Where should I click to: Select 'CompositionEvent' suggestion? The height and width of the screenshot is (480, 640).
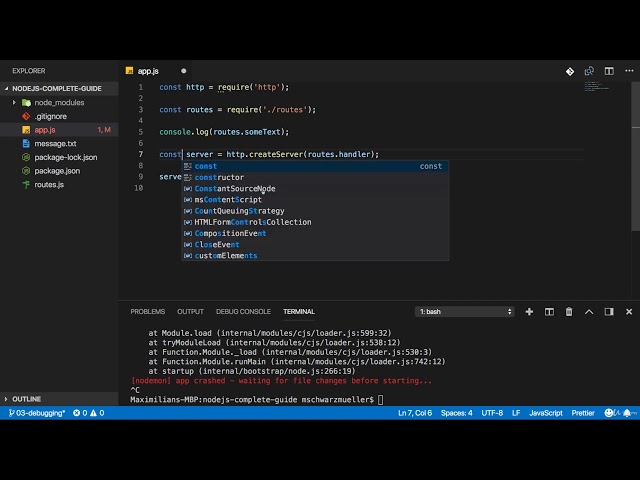point(315,233)
